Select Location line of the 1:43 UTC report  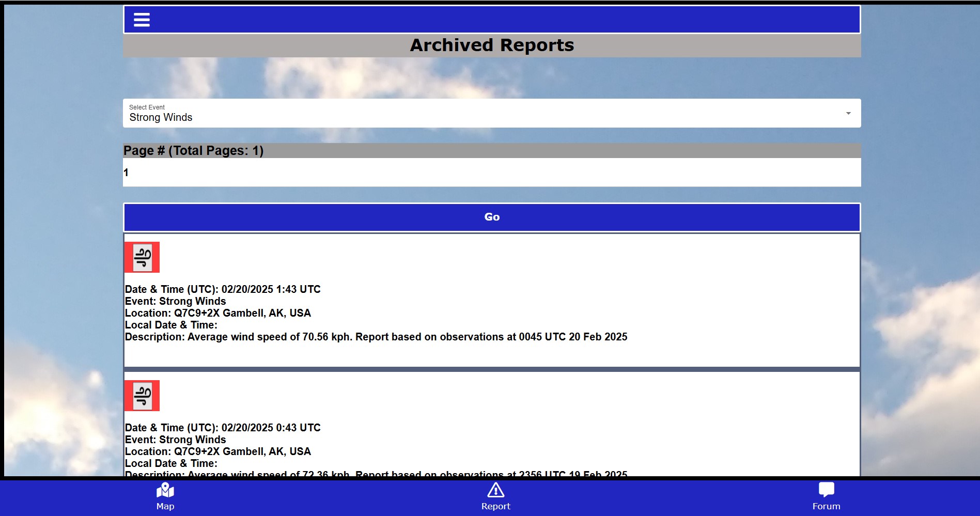218,313
